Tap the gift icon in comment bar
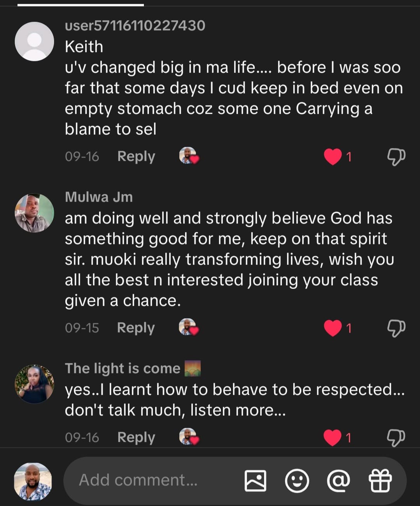Image resolution: width=420 pixels, height=506 pixels. tap(380, 481)
